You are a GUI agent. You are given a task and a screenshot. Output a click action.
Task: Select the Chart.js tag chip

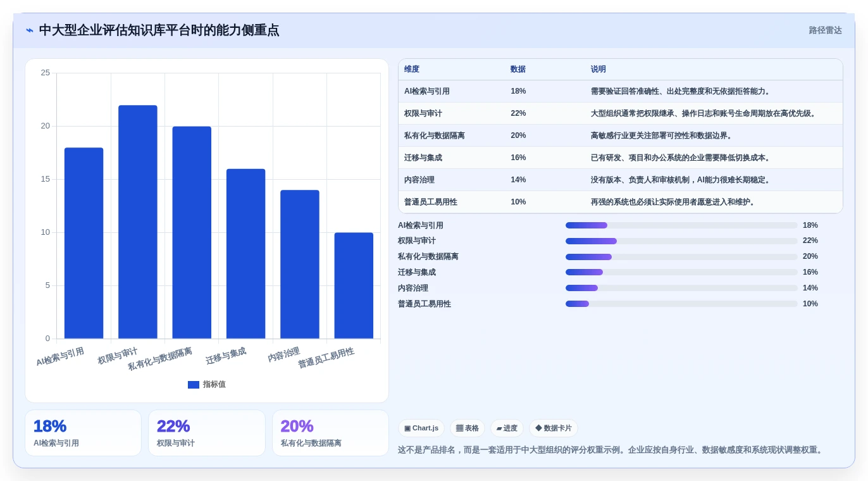(421, 428)
